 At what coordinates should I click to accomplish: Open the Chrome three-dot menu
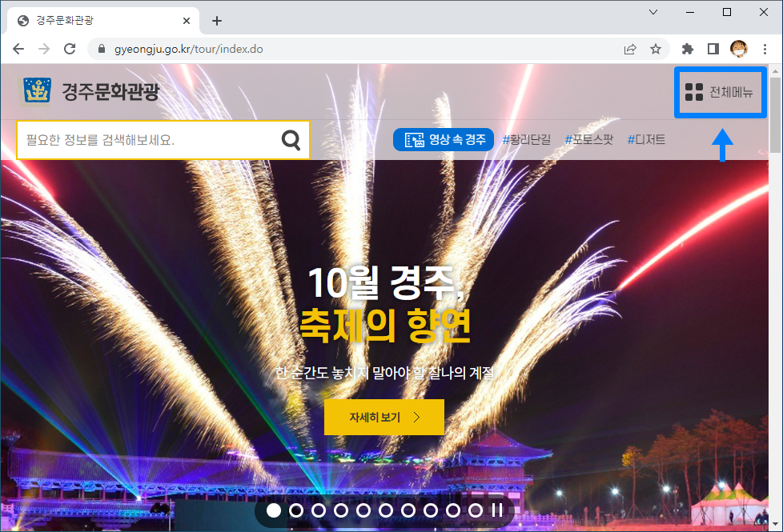tap(765, 49)
